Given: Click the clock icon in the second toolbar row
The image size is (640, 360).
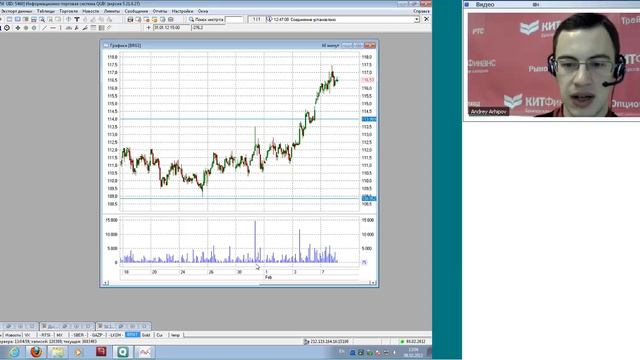Looking at the screenshot, I should coord(7,28).
